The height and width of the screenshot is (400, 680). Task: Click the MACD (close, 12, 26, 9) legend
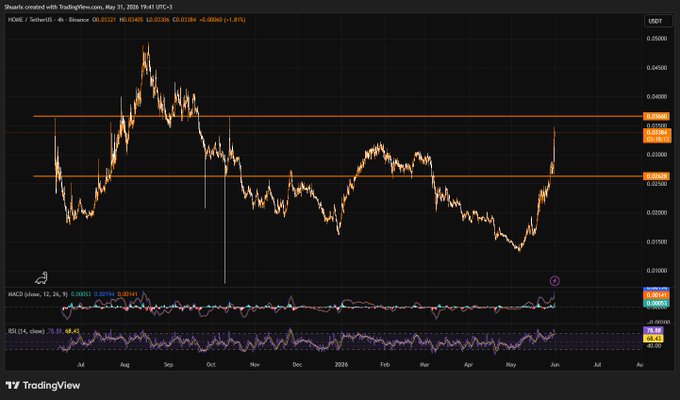coord(38,294)
